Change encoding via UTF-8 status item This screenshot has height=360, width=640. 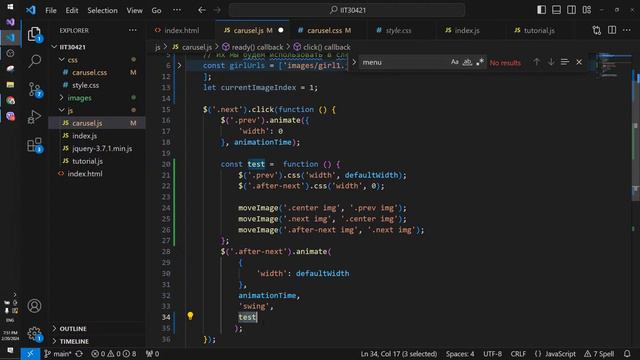(x=493, y=354)
